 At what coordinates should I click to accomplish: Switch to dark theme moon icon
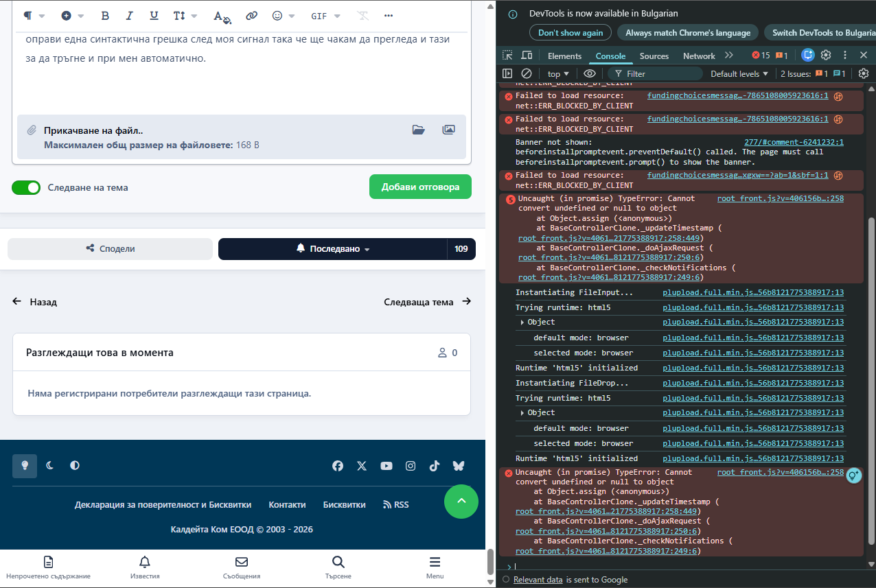pyautogui.click(x=50, y=466)
